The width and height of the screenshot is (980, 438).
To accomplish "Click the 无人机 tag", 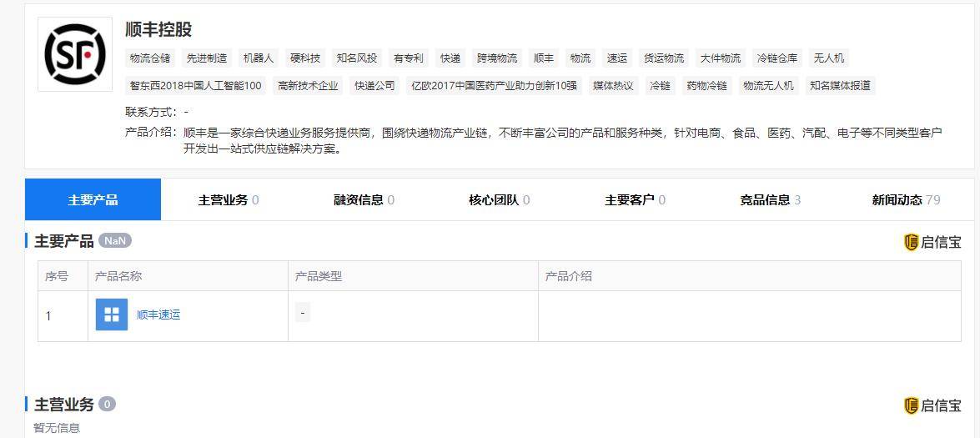I will click(x=829, y=58).
